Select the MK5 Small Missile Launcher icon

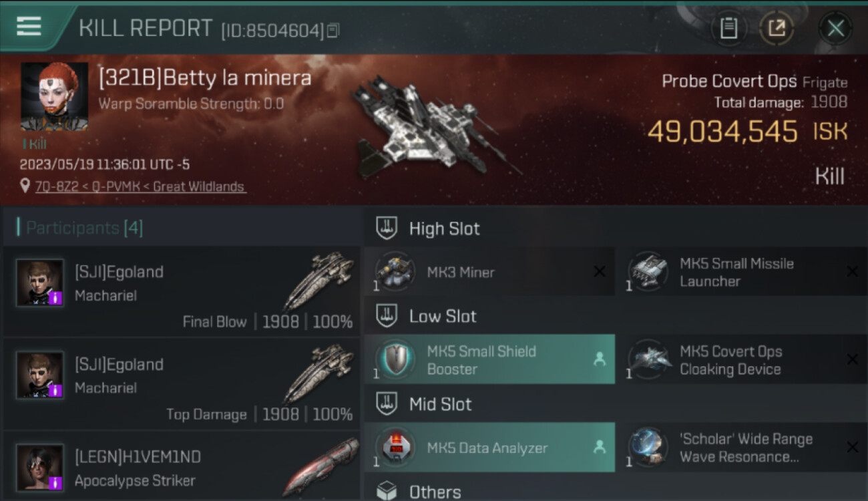(648, 272)
